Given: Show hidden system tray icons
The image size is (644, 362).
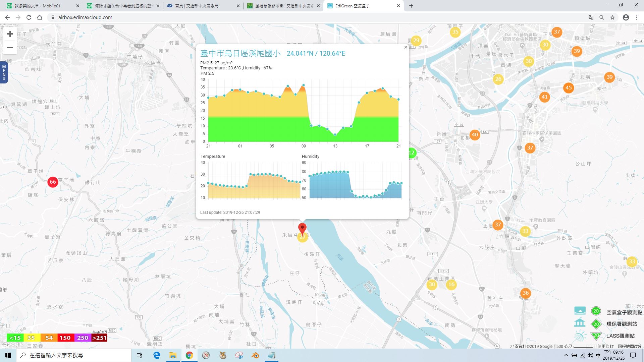Looking at the screenshot, I should 566,355.
